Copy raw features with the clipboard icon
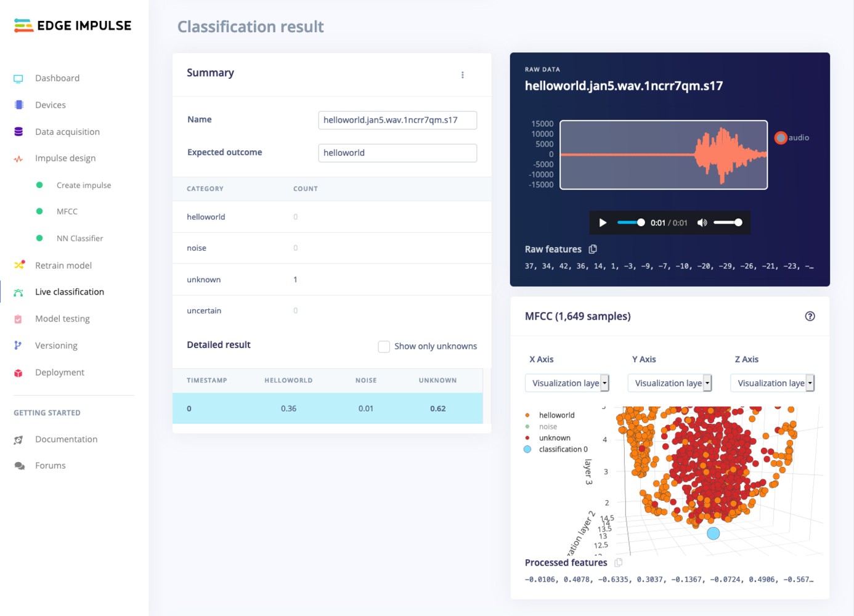Image resolution: width=854 pixels, height=616 pixels. (593, 249)
